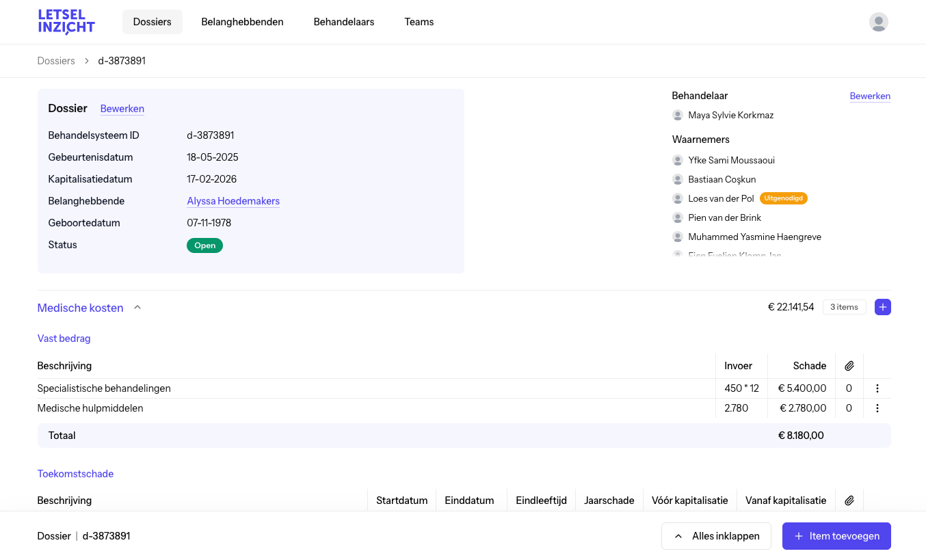Open the Letsel Inzicht logo home

coord(66,22)
